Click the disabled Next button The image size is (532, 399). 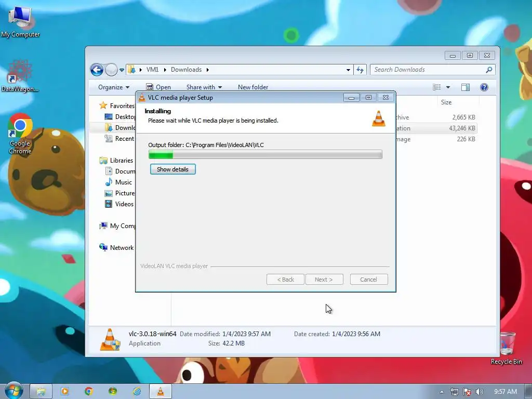(x=324, y=280)
